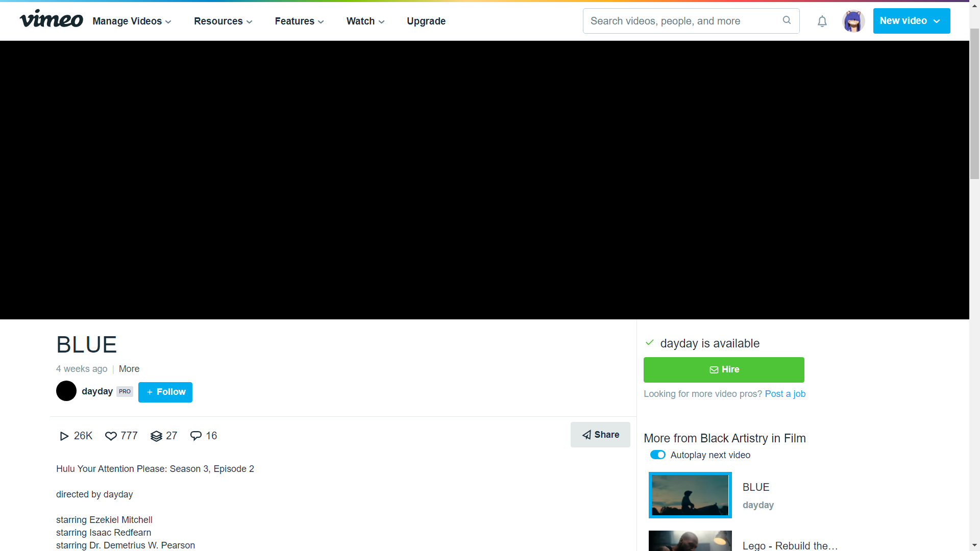This screenshot has height=551, width=980.
Task: Click 'Hulu Your Attention Please' description line
Action: (155, 469)
